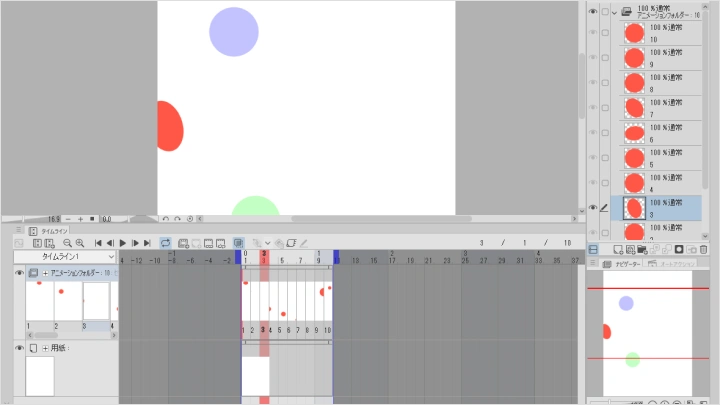Rotate the canvas left
720x405 pixels.
coord(165,219)
